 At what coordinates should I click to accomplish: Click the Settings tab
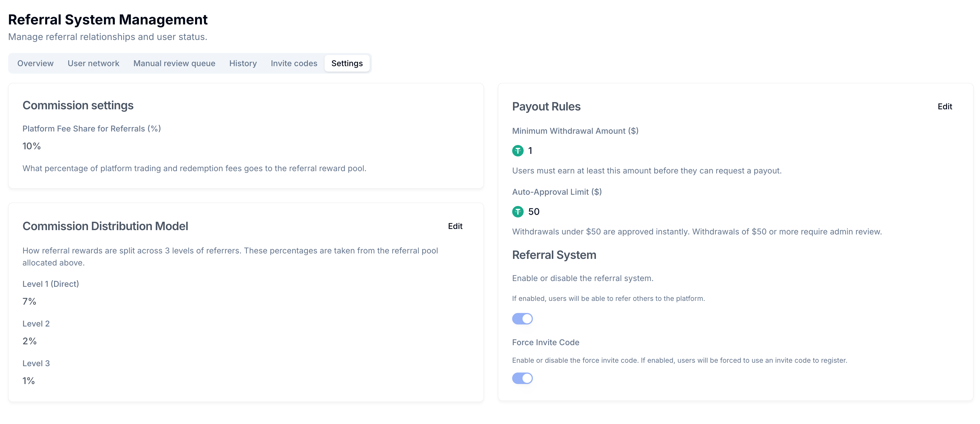point(347,63)
